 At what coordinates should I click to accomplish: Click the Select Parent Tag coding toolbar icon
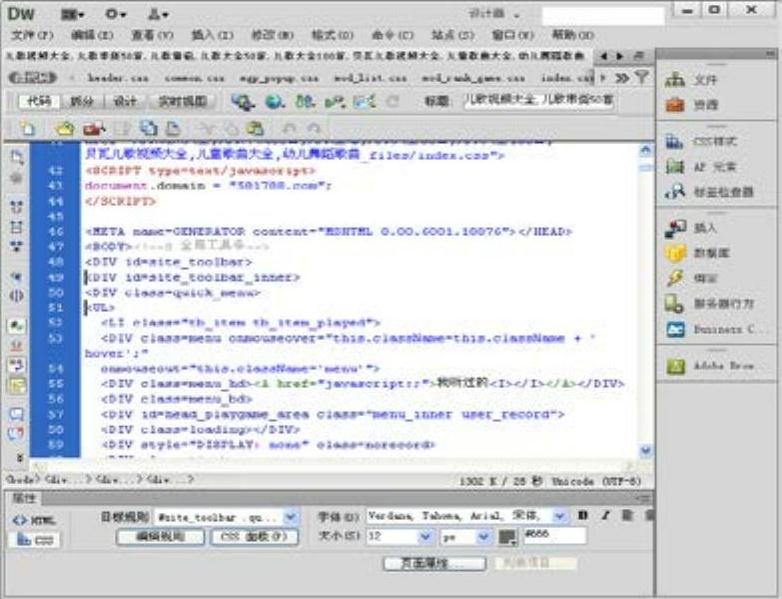click(16, 276)
